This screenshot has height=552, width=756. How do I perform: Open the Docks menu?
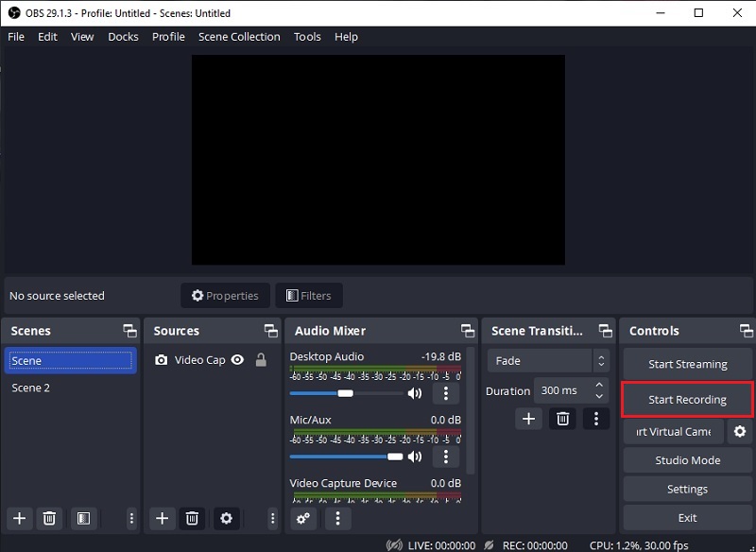point(123,37)
